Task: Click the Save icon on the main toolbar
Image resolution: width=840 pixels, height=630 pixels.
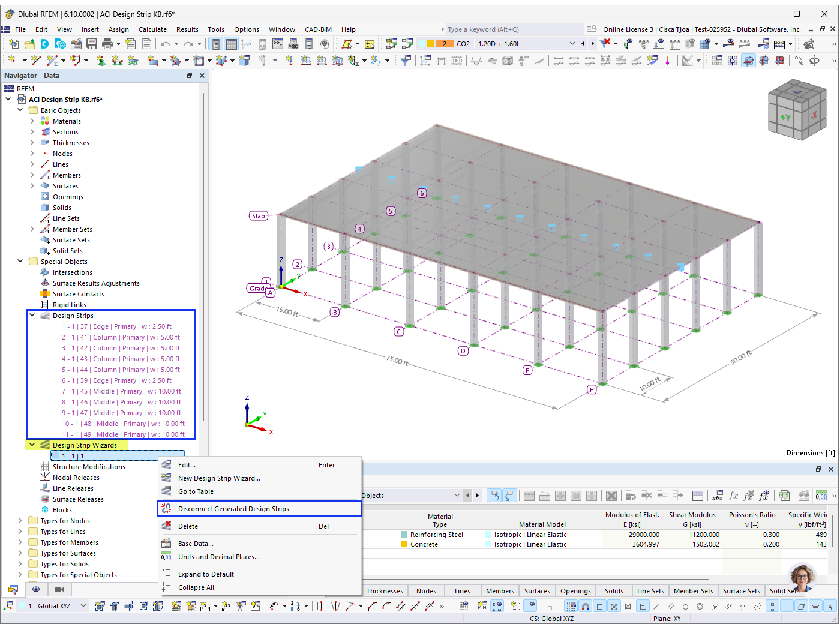Action: (92, 43)
